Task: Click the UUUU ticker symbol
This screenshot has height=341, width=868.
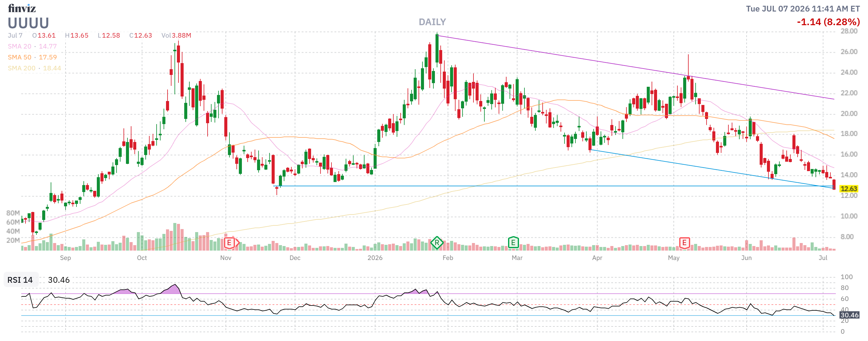Action: pyautogui.click(x=28, y=23)
